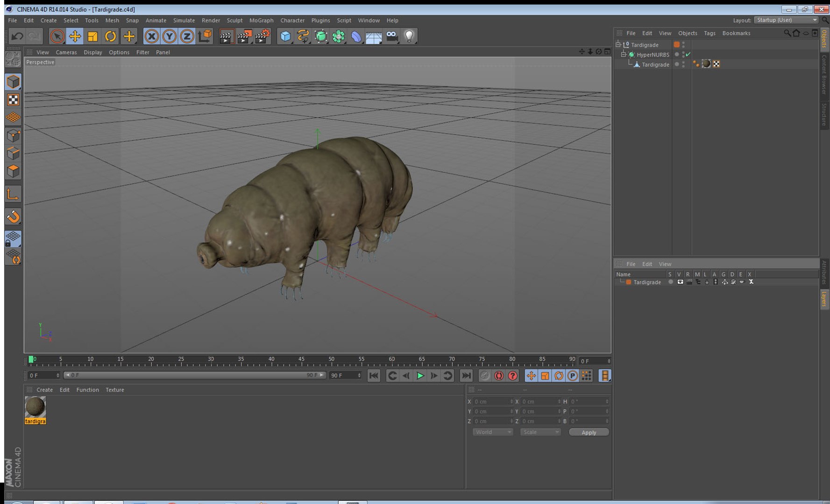
Task: Toggle HyperNURBS enable checkmark
Action: [x=688, y=55]
